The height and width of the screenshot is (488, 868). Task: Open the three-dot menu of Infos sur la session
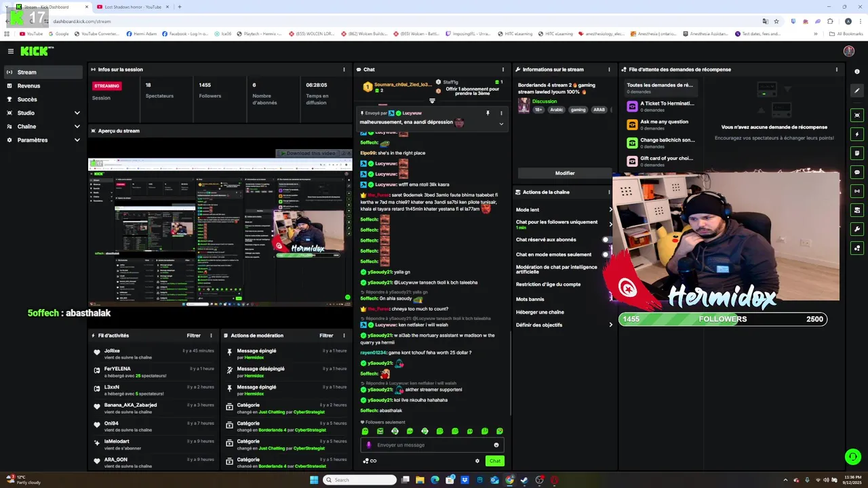344,69
